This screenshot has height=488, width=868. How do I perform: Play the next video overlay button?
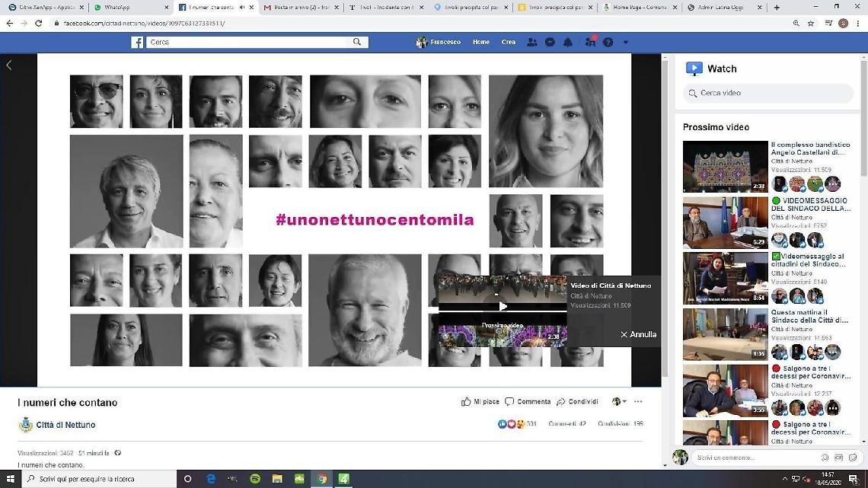(503, 306)
